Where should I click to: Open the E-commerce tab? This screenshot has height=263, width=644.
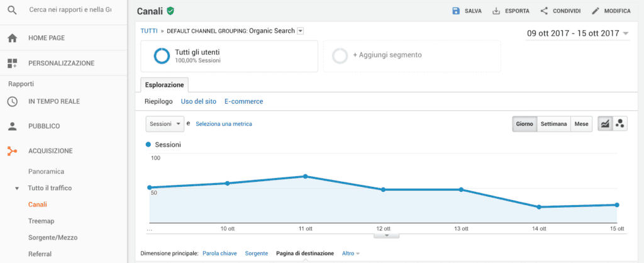(243, 101)
